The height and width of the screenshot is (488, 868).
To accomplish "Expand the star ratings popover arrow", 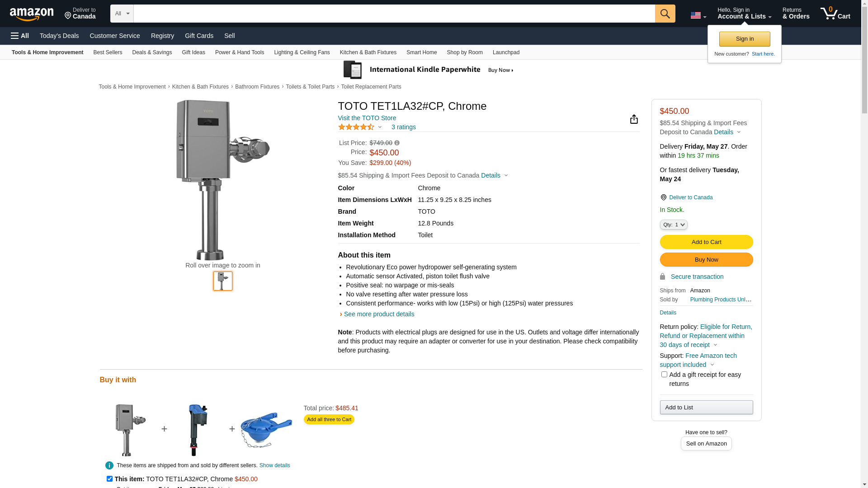I will 380,127.
